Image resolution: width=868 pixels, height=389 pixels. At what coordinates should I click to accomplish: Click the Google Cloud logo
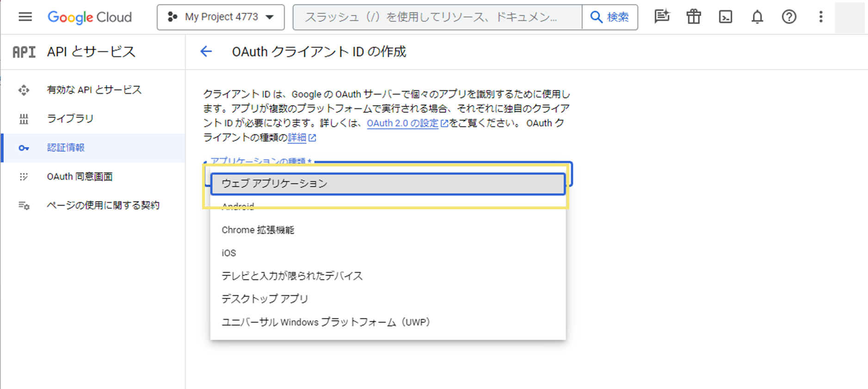pos(90,17)
